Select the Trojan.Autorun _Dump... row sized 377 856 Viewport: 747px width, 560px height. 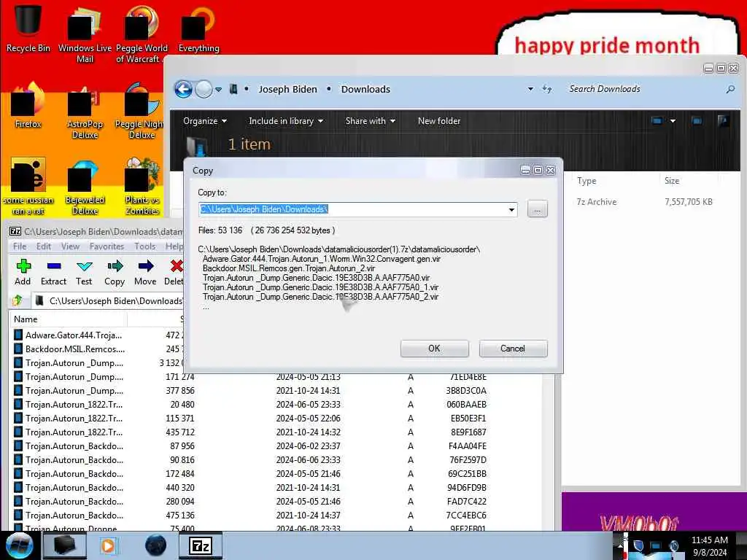(276, 391)
